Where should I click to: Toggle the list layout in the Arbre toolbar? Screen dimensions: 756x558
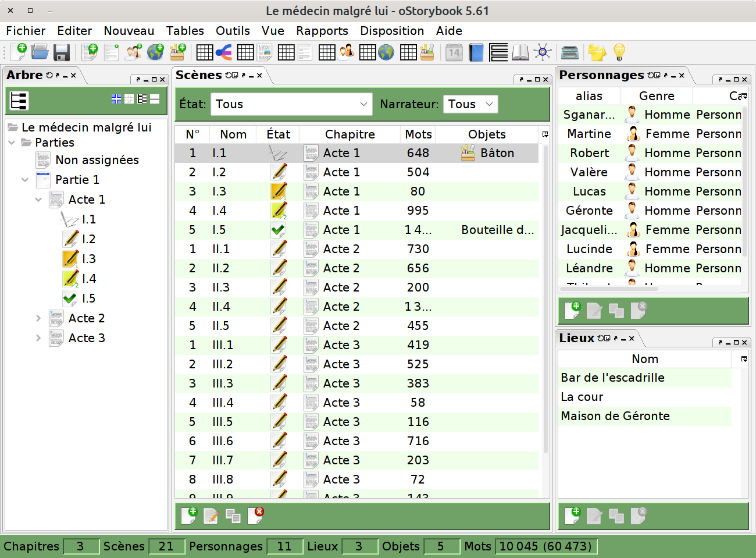point(142,99)
